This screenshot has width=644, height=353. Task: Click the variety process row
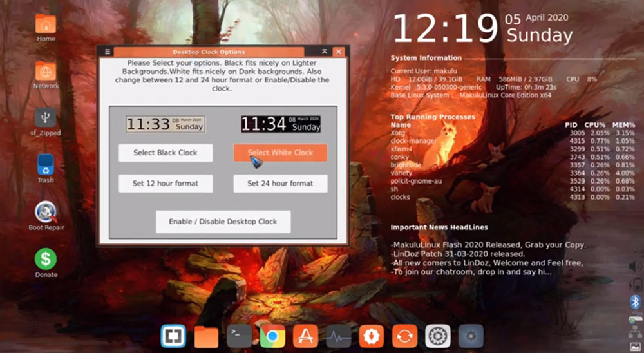513,173
